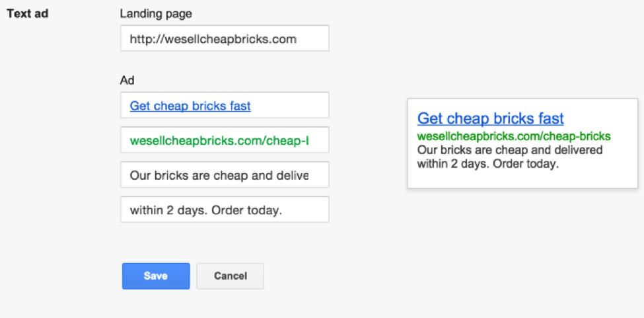Click 'cheap-' at end of display URL field
The width and height of the screenshot is (644, 318).
point(287,141)
